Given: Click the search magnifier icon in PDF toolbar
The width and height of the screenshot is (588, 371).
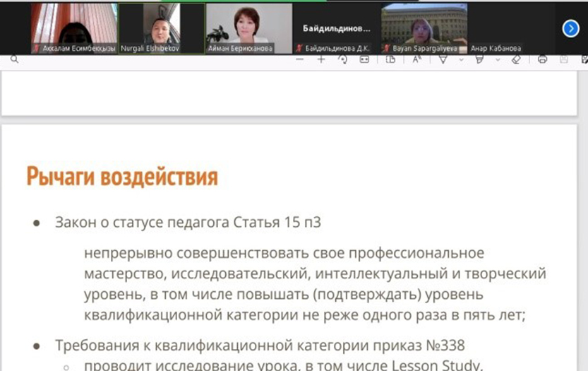Looking at the screenshot, I should [14, 60].
